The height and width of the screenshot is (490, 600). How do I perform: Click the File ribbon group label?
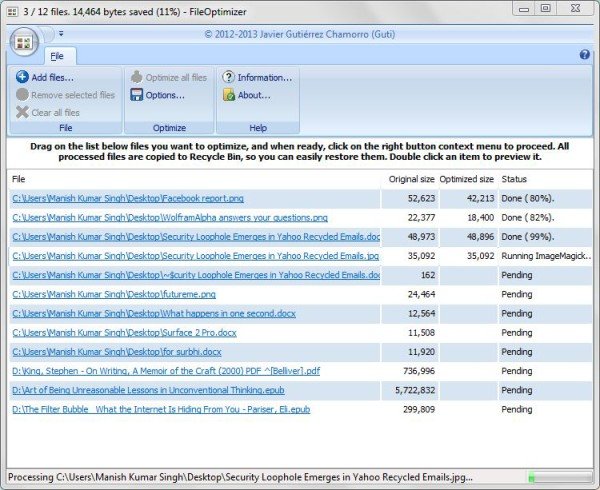point(65,128)
